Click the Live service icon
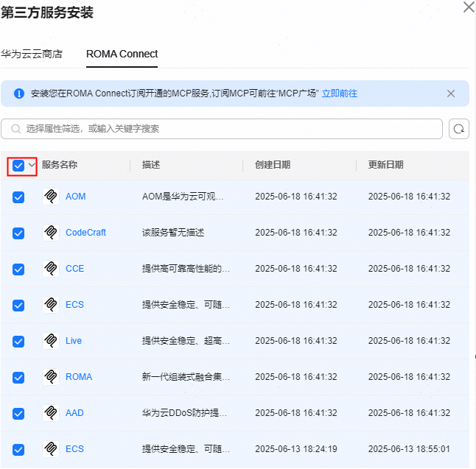The height and width of the screenshot is (469, 476). tap(51, 341)
